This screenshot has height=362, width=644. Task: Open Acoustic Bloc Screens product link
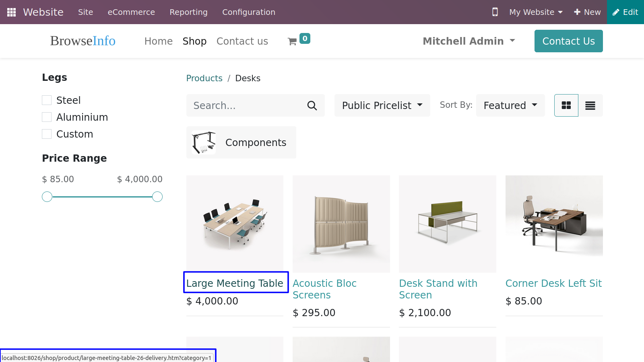coord(324,289)
